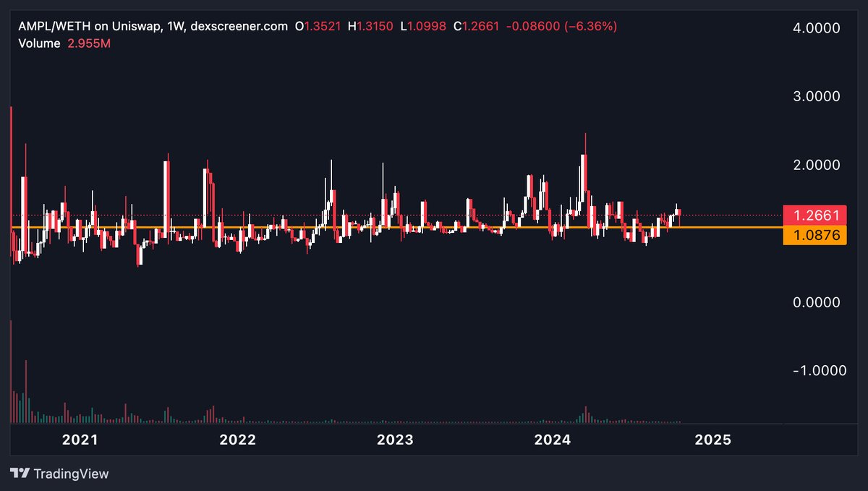This screenshot has width=868, height=491.
Task: Click the 2024 label on time axis
Action: 553,440
